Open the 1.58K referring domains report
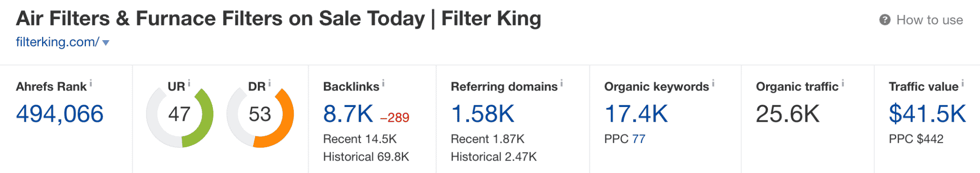 tap(482, 114)
